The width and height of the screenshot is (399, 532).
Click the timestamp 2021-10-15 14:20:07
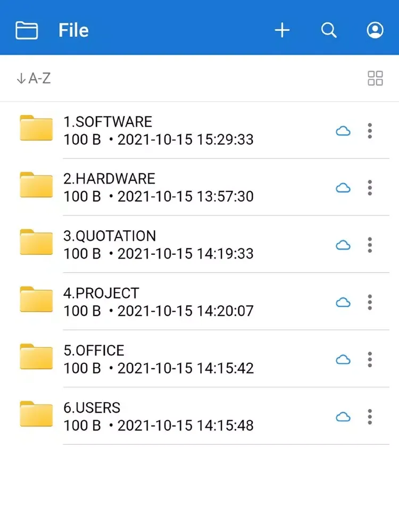point(186,311)
